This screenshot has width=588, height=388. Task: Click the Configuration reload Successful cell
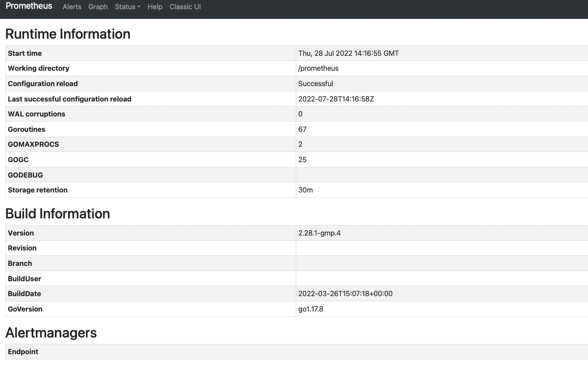[x=316, y=83]
